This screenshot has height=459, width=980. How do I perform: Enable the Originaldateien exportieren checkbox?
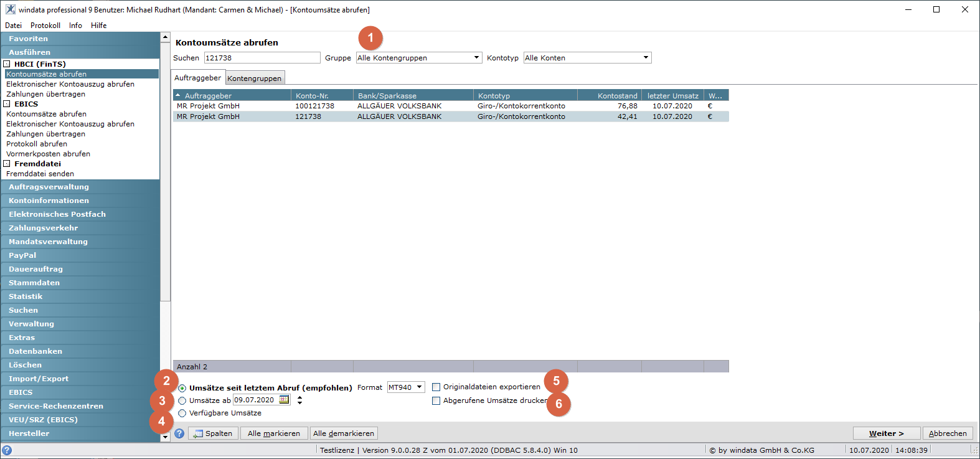point(436,387)
